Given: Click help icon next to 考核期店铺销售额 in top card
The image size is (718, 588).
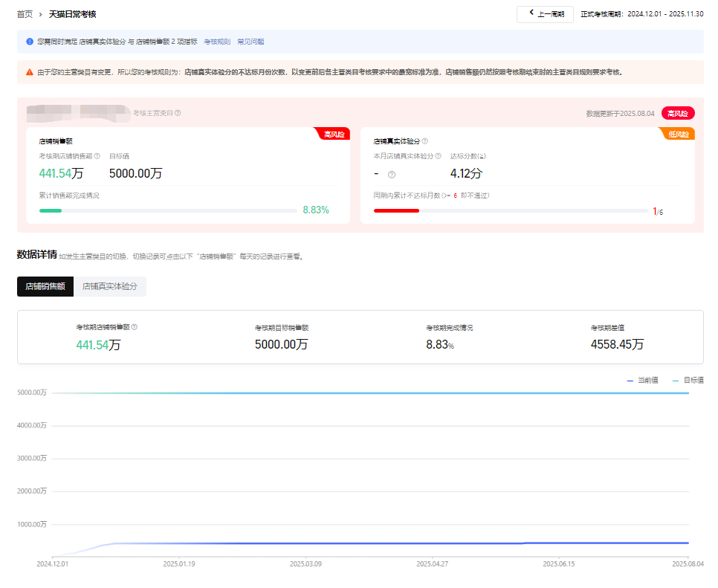Looking at the screenshot, I should [x=97, y=156].
